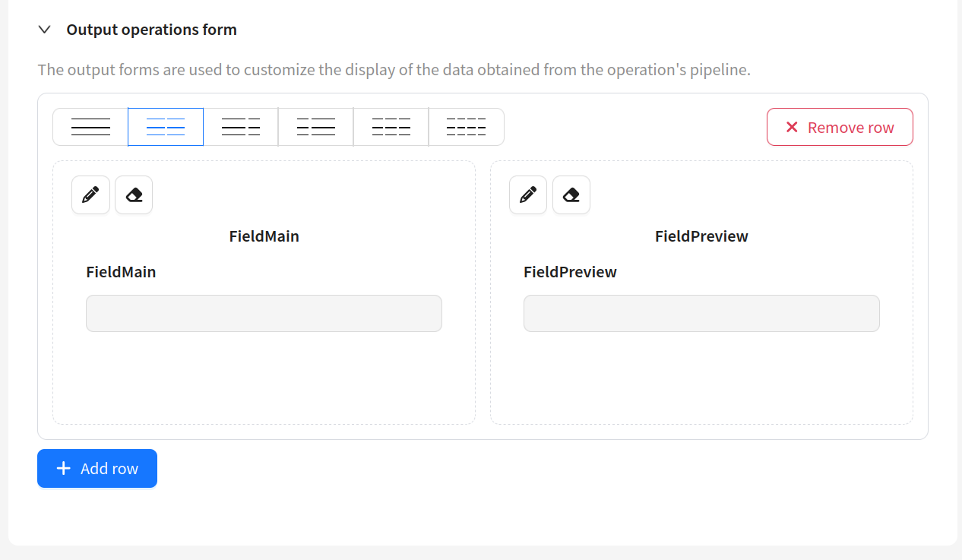The image size is (962, 560).
Task: Edit the FieldPreview cell with the pencil
Action: click(x=528, y=195)
